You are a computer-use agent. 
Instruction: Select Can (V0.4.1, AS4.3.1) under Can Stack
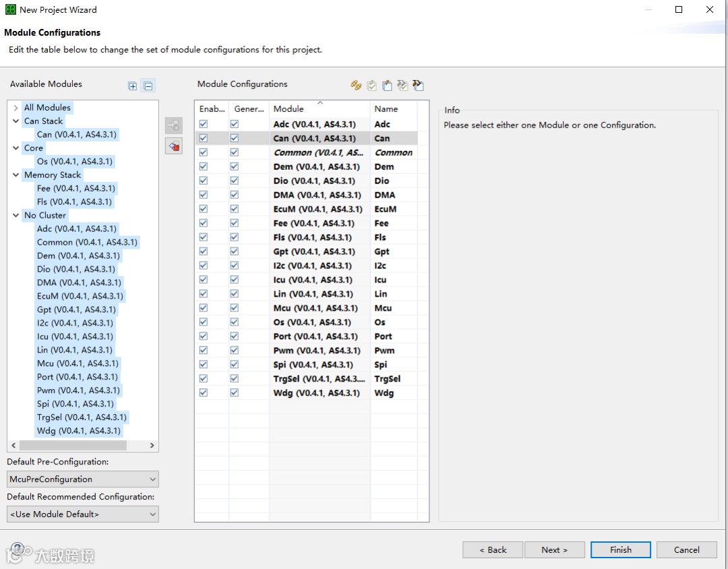(x=77, y=134)
